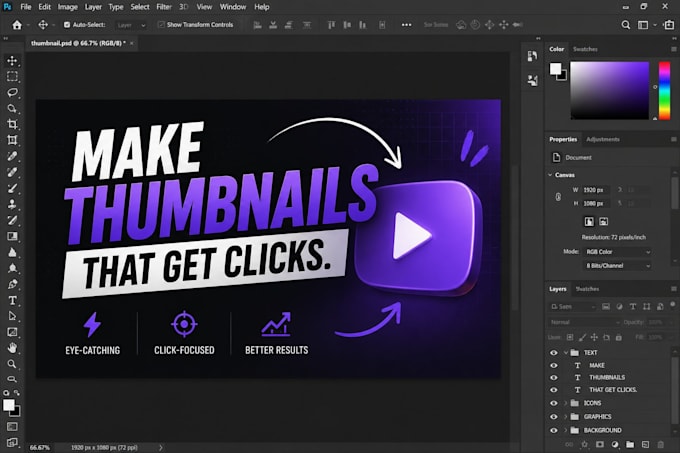
Task: Select the Spot Healing Brush tool
Action: [12, 172]
